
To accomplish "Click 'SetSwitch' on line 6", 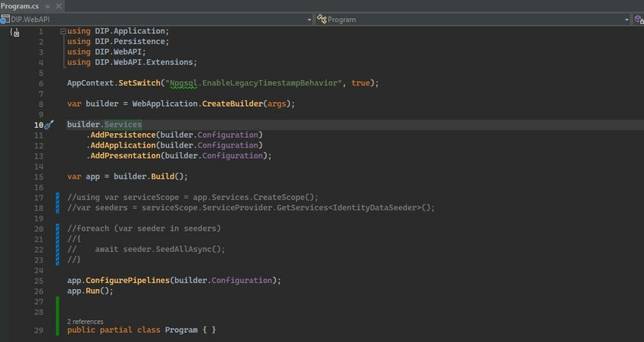I will 139,82.
